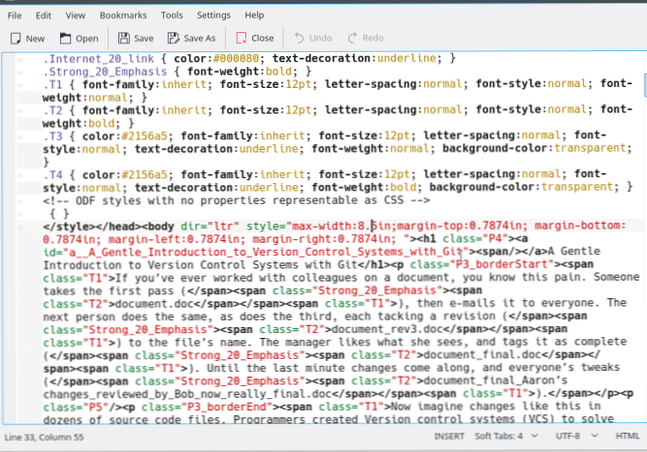The height and width of the screenshot is (452, 647).
Task: Click the h1 class="P4" tag
Action: click(463, 239)
